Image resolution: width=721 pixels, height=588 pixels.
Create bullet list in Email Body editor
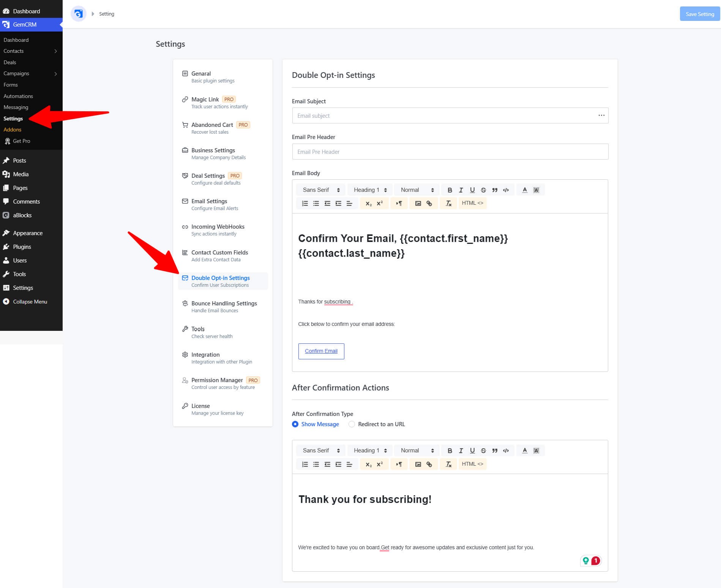coord(316,203)
